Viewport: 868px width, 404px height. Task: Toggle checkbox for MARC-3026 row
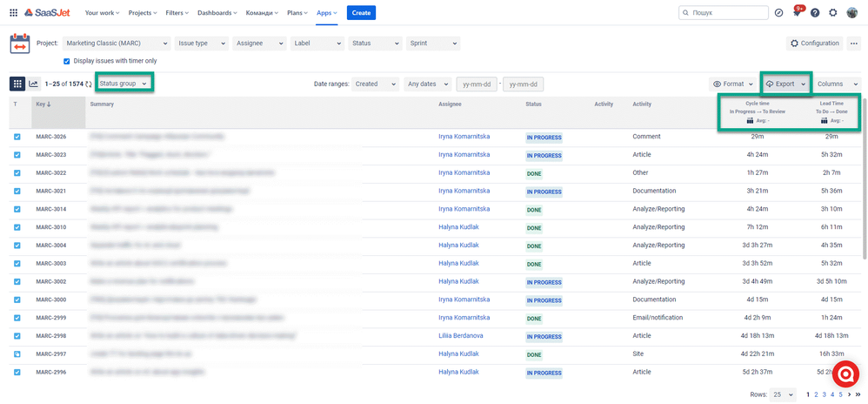click(x=17, y=137)
